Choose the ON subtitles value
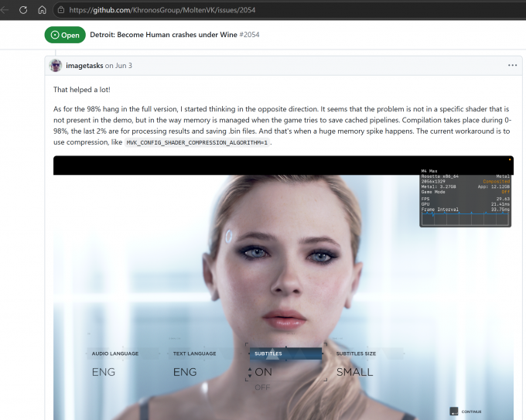 pos(263,372)
